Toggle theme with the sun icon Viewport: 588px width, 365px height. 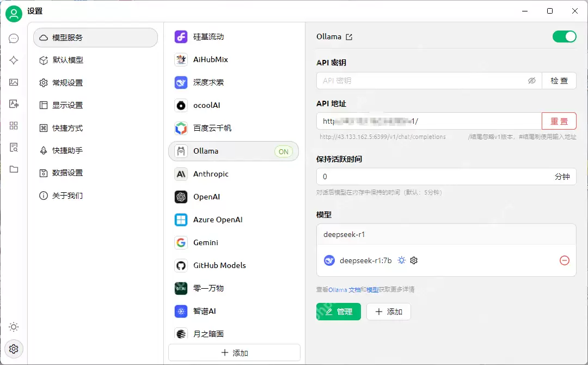tap(14, 327)
